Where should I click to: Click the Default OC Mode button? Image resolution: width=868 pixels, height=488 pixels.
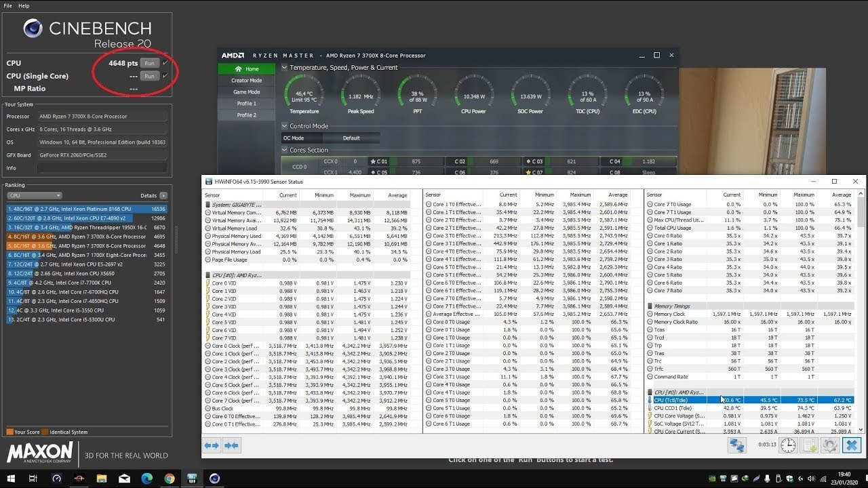coord(351,138)
